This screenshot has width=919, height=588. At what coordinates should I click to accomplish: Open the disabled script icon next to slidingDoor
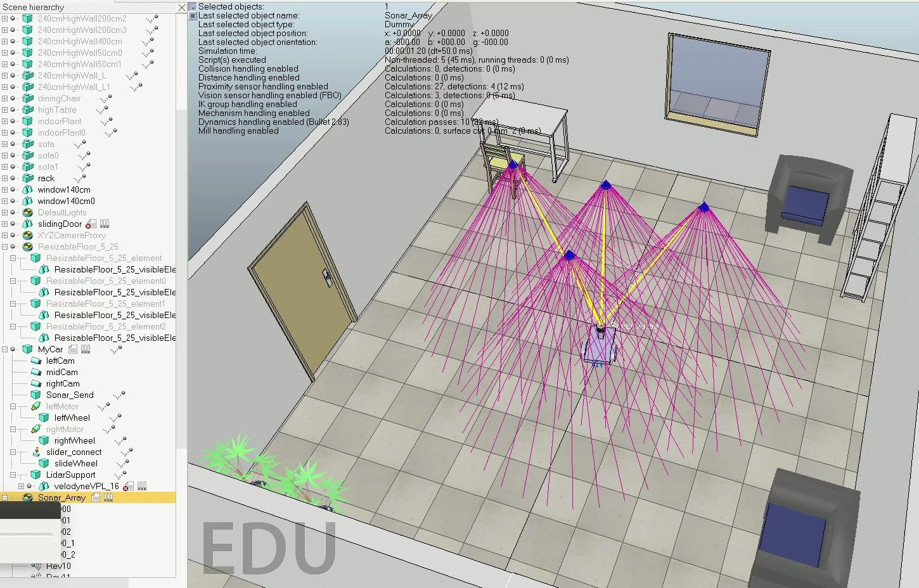pyautogui.click(x=91, y=224)
